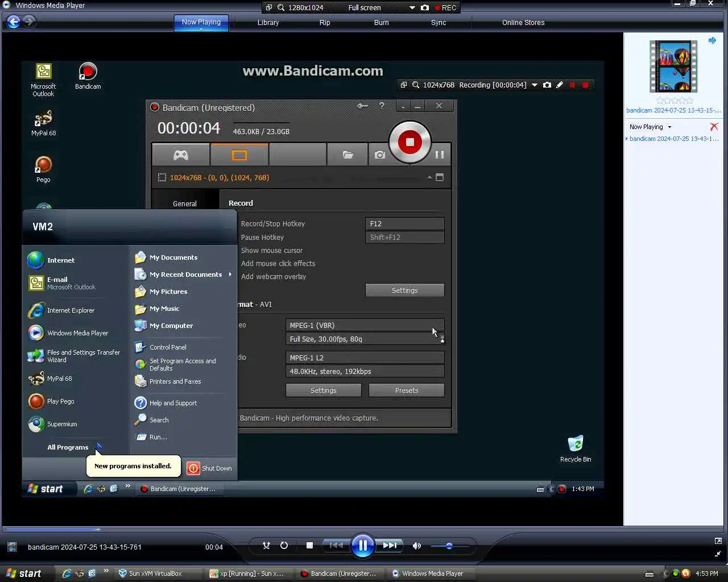The height and width of the screenshot is (582, 728).
Task: Switch to the Windows Media Player taskbar button
Action: pyautogui.click(x=431, y=573)
